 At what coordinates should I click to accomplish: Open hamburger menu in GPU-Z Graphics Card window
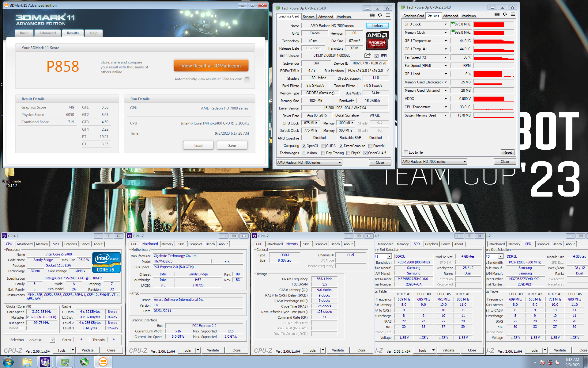point(388,15)
